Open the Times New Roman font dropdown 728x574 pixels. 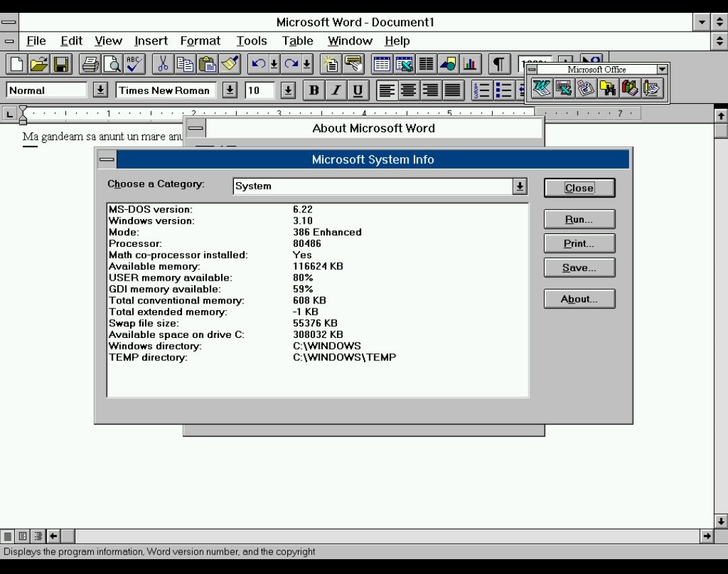(x=230, y=90)
